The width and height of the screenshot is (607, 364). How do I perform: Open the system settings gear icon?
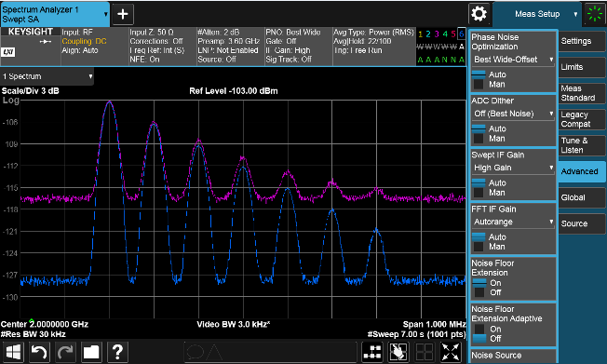pos(479,14)
